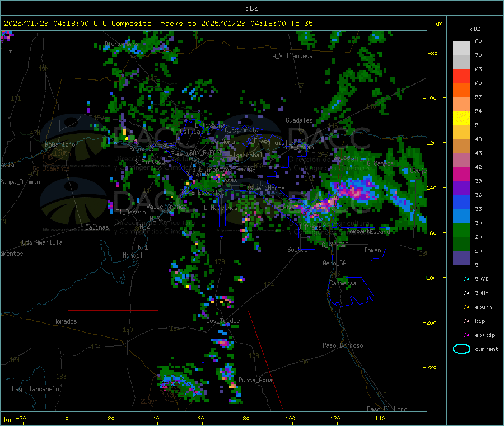Click the strong echo cell near Punta_Agua
Image resolution: width=504 pixels, height=426 pixels.
click(233, 386)
